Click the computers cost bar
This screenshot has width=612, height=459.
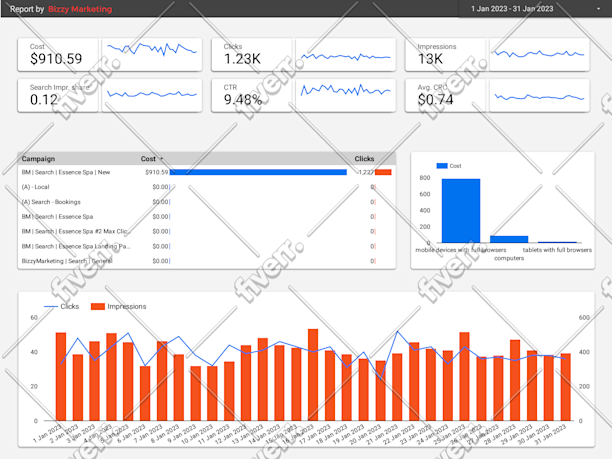(x=509, y=239)
